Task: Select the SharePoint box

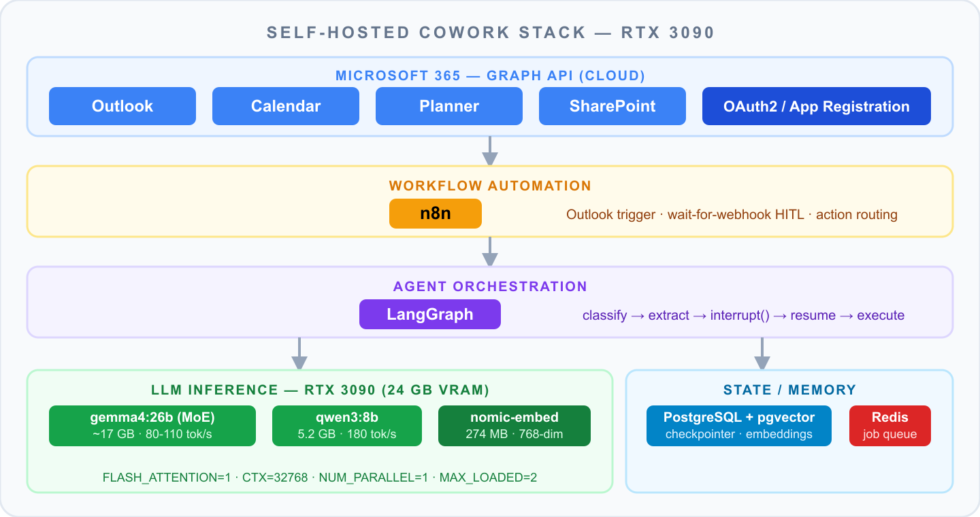Action: click(612, 106)
